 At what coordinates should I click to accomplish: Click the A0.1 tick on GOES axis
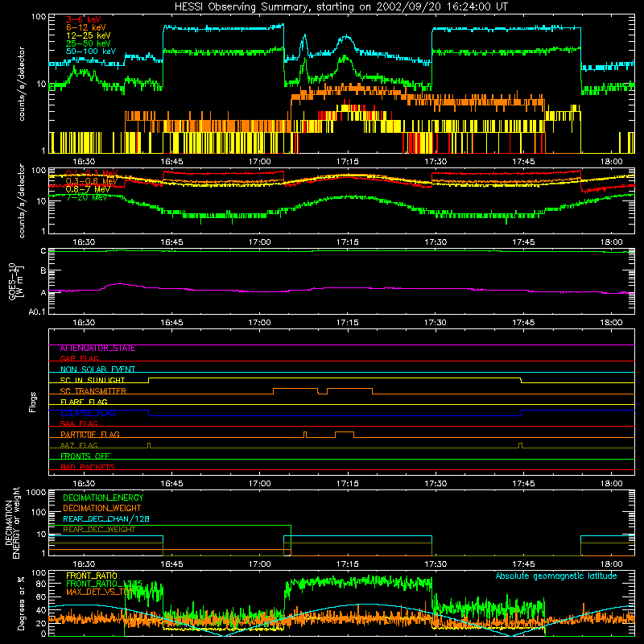click(x=37, y=312)
